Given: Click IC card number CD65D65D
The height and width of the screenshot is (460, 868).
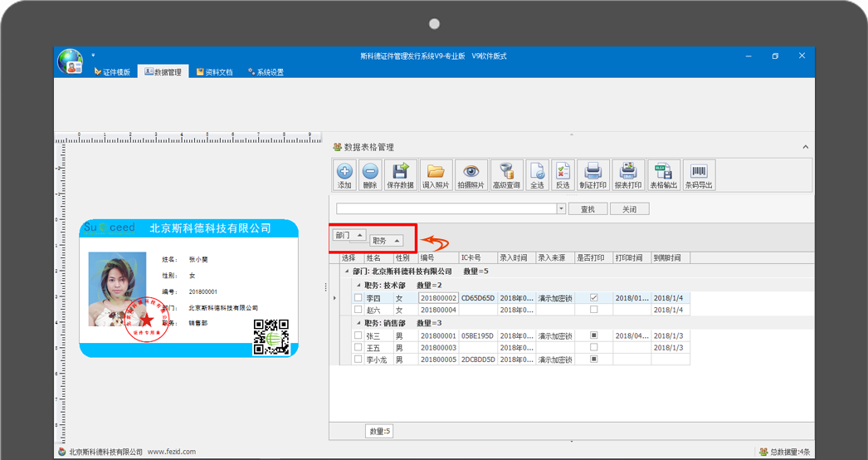Looking at the screenshot, I should click(478, 297).
